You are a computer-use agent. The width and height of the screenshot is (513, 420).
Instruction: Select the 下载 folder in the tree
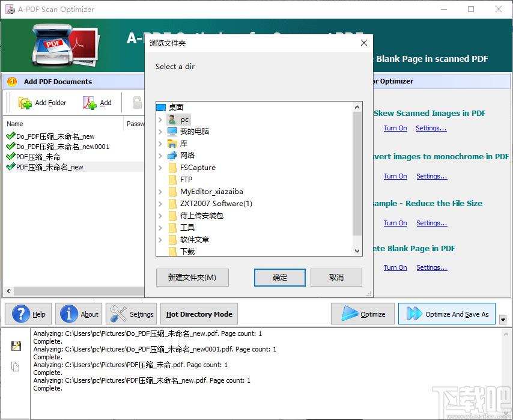187,251
